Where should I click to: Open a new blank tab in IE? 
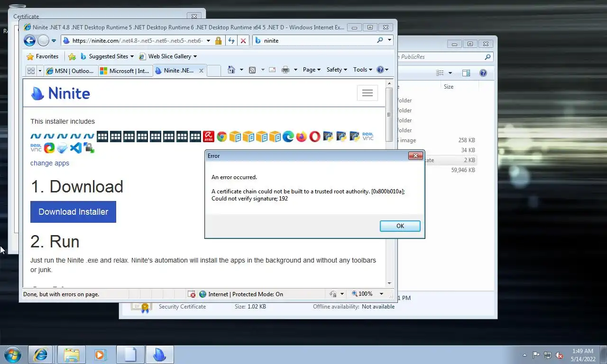[x=214, y=71]
